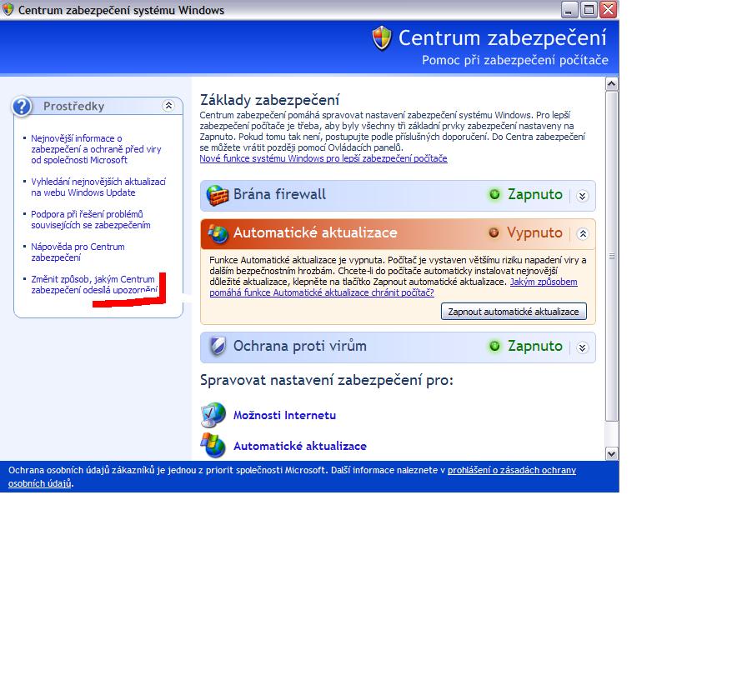Screen dimensions: 747x700
Task: Click green Zapnuto status light for firewall
Action: (x=494, y=194)
